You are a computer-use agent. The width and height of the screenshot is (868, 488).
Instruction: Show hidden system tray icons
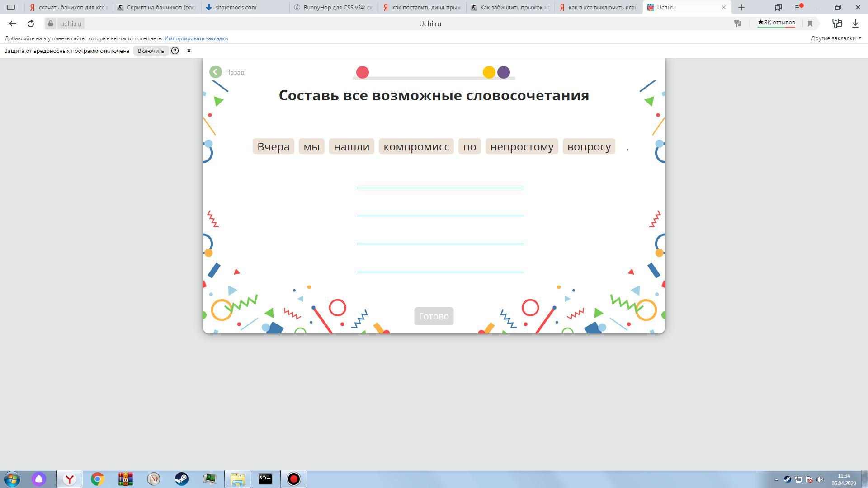pos(776,479)
